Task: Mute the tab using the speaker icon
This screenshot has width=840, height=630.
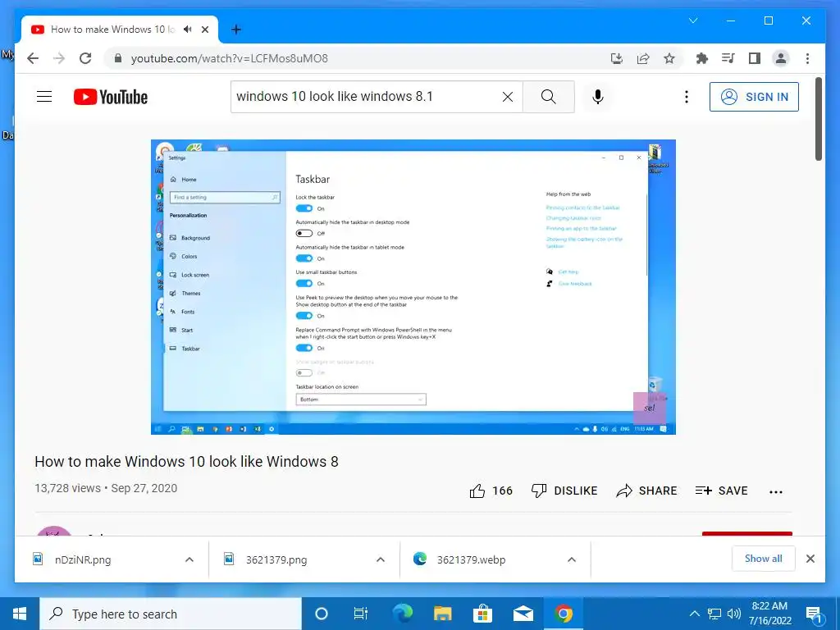Action: pyautogui.click(x=188, y=30)
